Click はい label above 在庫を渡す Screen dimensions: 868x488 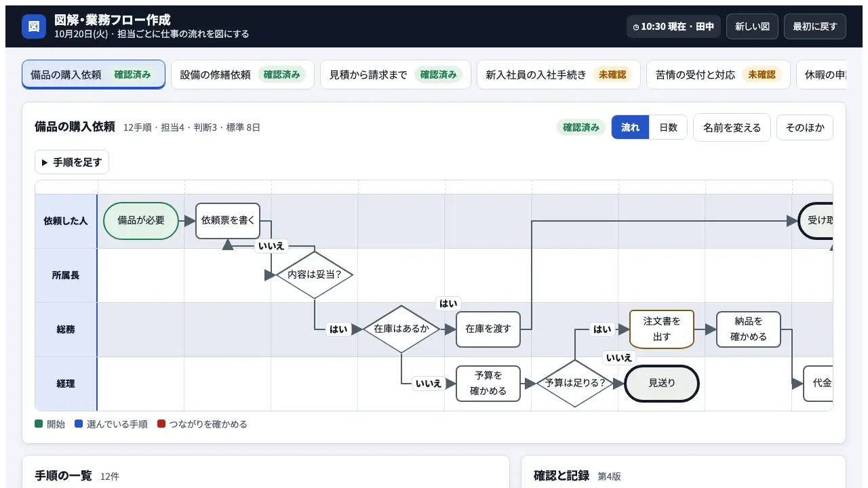tap(448, 304)
